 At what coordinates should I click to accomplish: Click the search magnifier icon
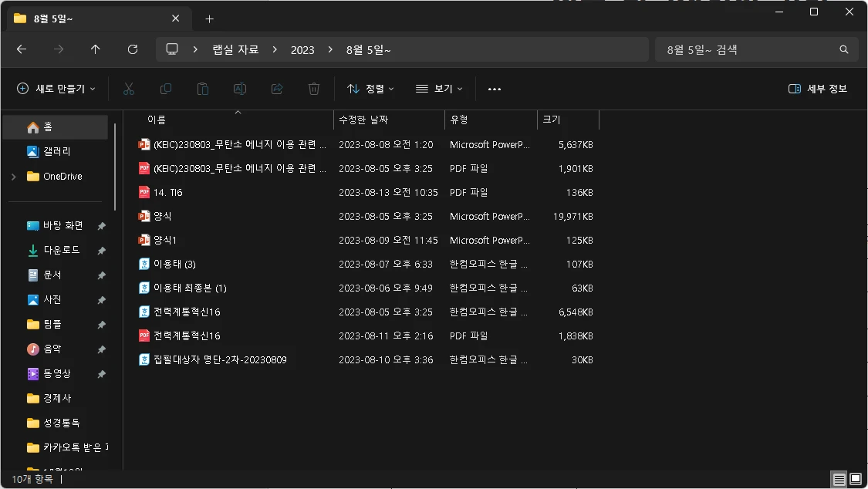[x=843, y=49]
